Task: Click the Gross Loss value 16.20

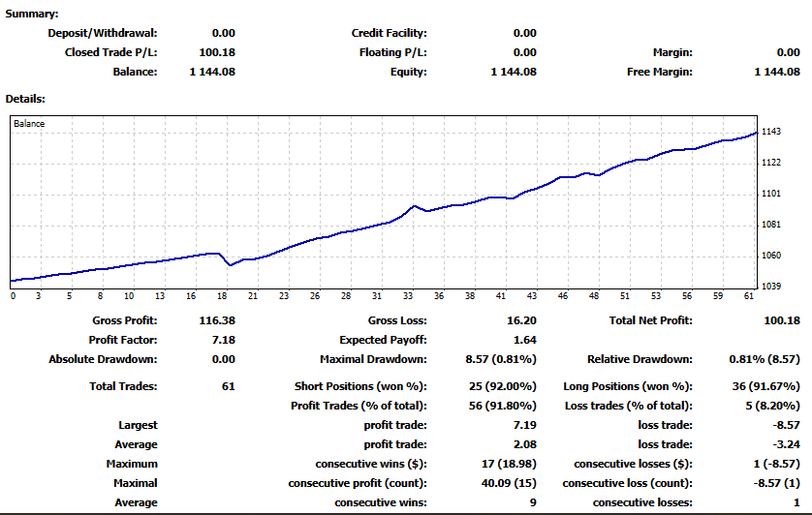Action: click(521, 320)
